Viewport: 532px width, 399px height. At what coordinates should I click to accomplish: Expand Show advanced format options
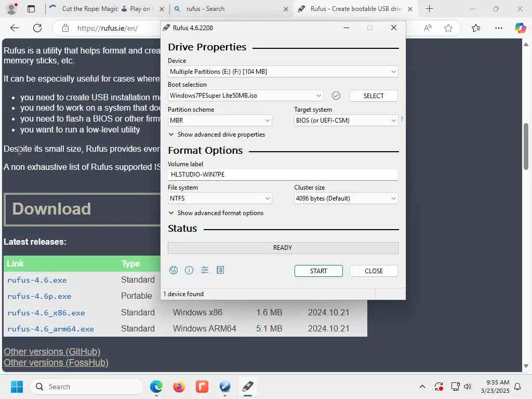pyautogui.click(x=216, y=213)
